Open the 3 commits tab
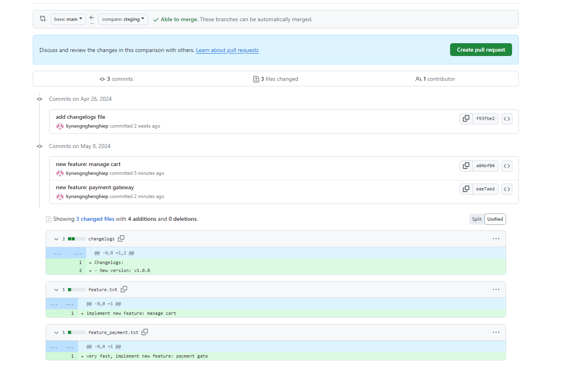588x374 pixels. point(116,79)
